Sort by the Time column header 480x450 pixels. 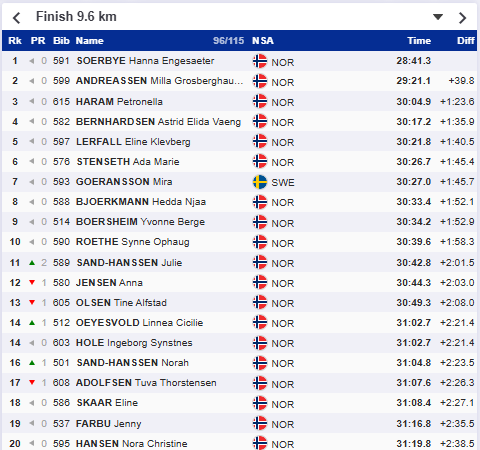419,41
